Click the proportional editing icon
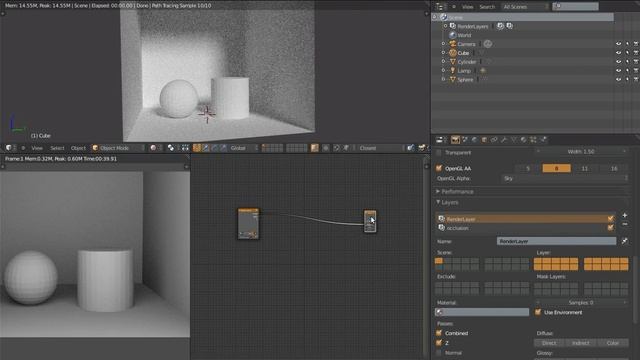Screen dimensions: 640x360 [326, 148]
